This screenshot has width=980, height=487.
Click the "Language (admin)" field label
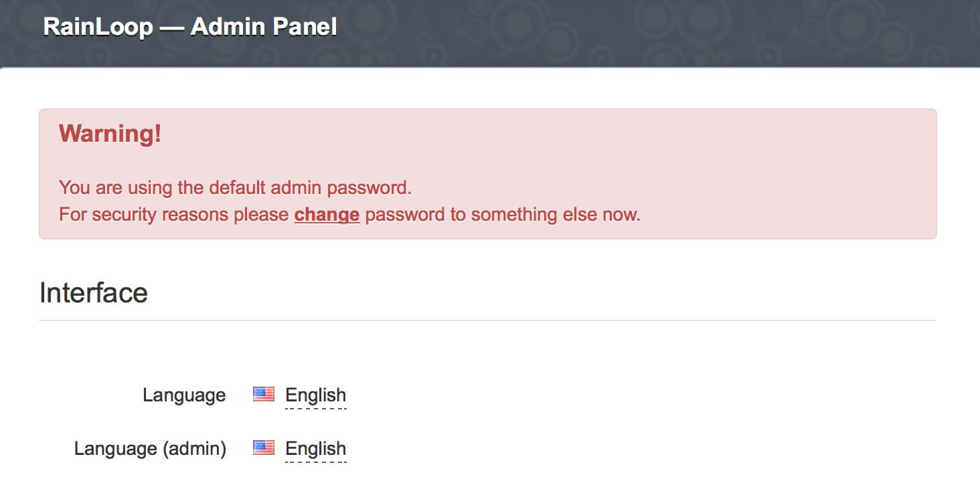[150, 449]
